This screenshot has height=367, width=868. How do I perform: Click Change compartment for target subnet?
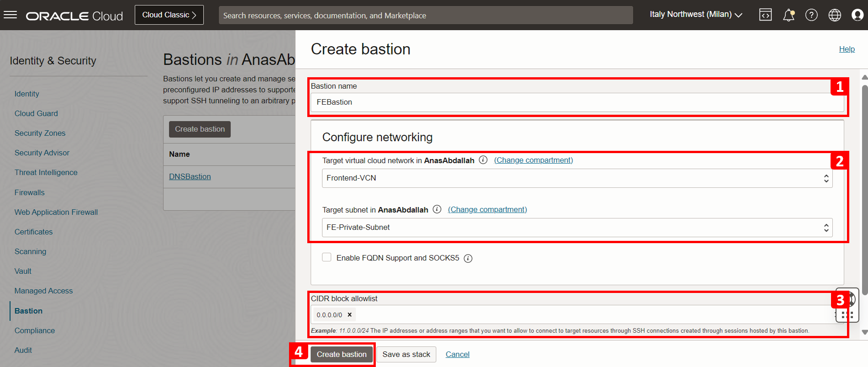click(x=487, y=209)
